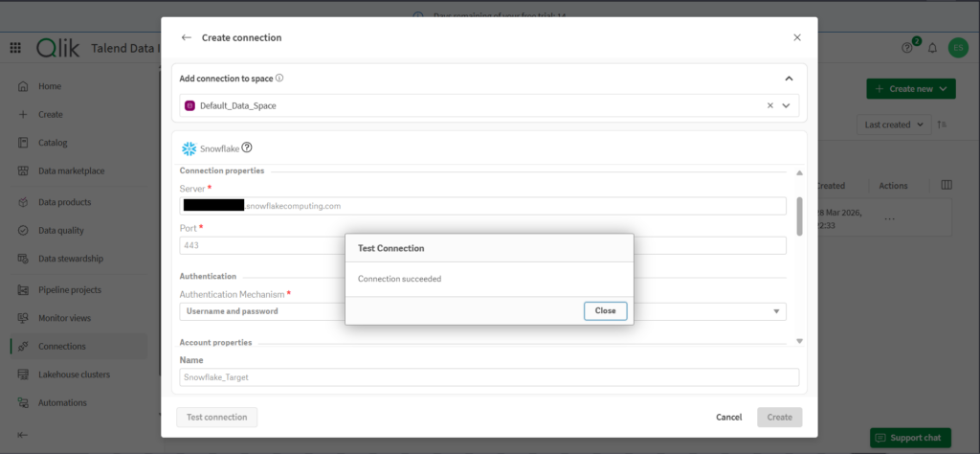
Task: Open Snowflake help question mark icon
Action: 247,148
